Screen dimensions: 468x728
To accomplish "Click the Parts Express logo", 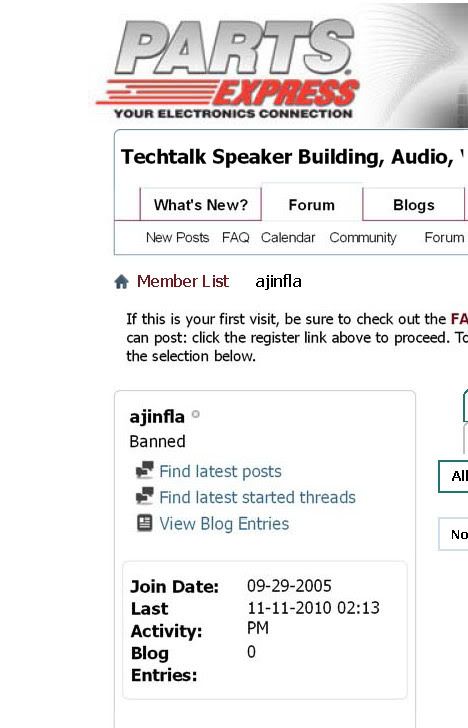I will point(228,69).
